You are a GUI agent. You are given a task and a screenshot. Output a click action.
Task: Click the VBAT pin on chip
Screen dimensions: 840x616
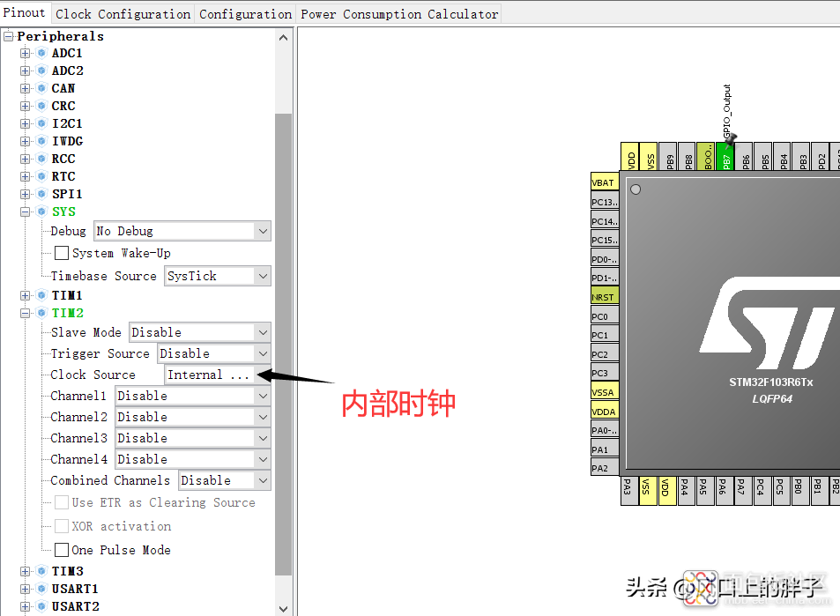605,182
